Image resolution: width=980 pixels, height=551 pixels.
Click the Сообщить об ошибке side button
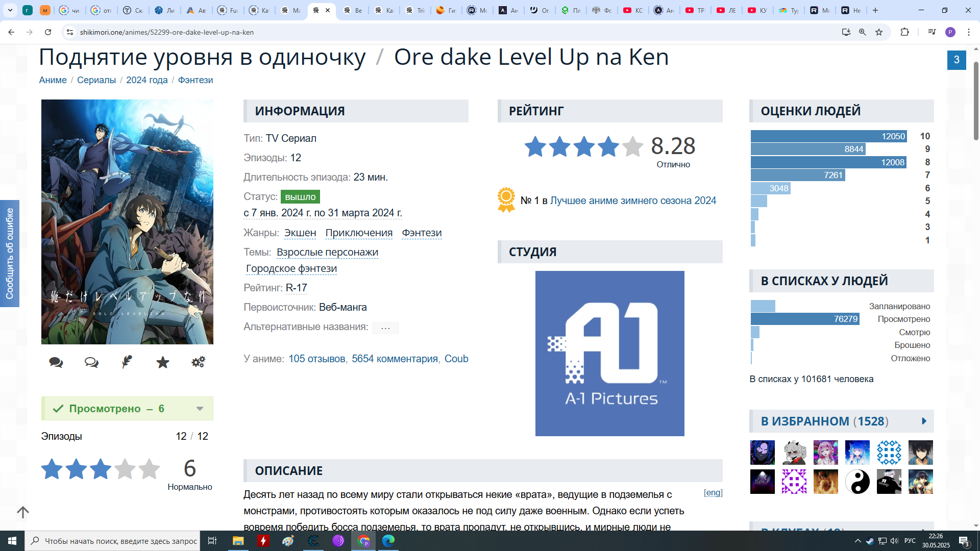tap(9, 254)
